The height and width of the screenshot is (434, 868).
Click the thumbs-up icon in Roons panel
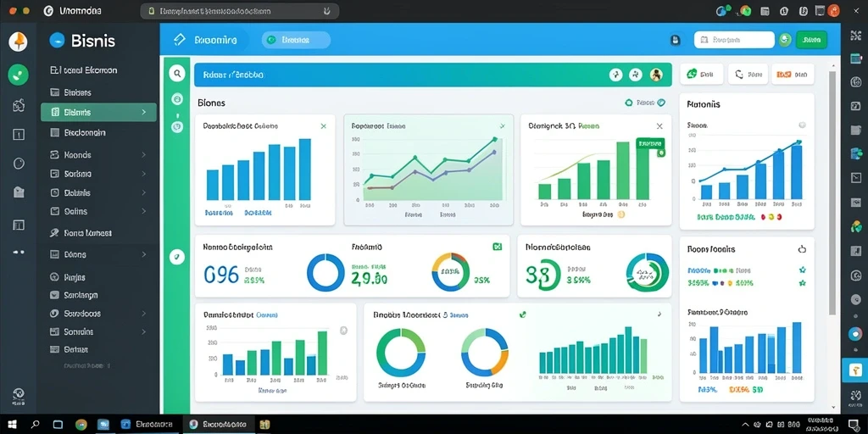click(x=802, y=249)
